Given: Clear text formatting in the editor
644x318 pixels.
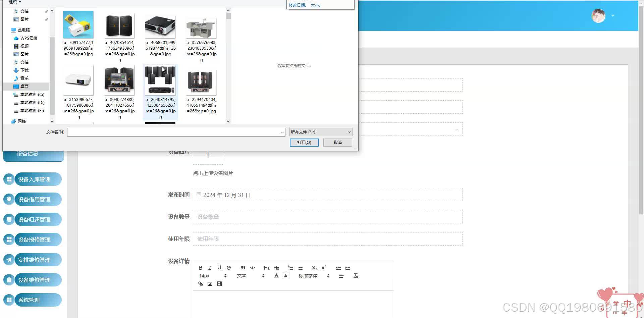Looking at the screenshot, I should pos(356,276).
